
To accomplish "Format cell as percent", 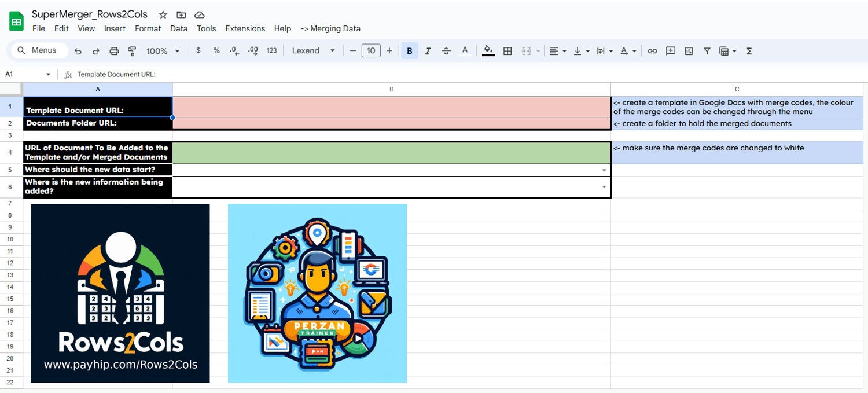I will 216,50.
